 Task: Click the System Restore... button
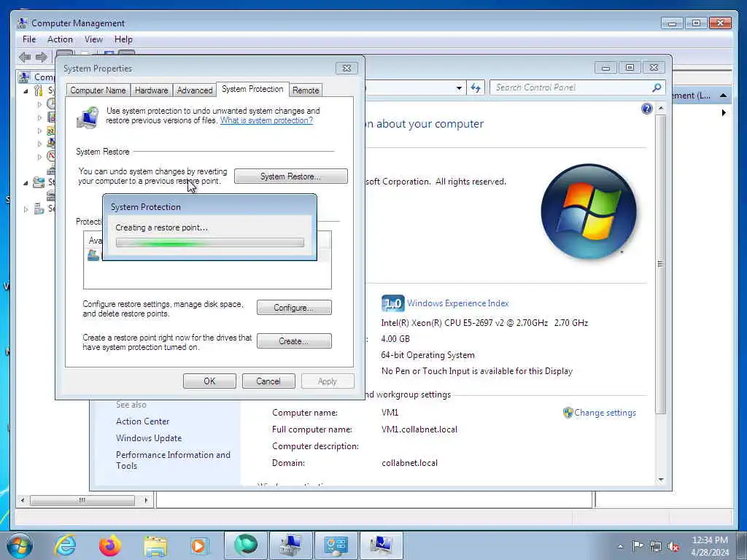click(290, 176)
